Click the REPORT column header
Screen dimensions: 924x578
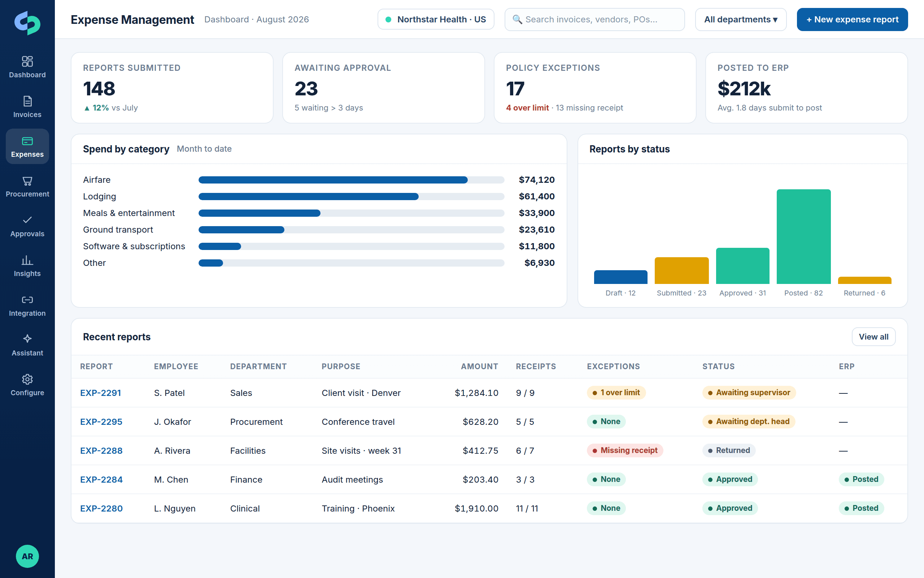(96, 367)
